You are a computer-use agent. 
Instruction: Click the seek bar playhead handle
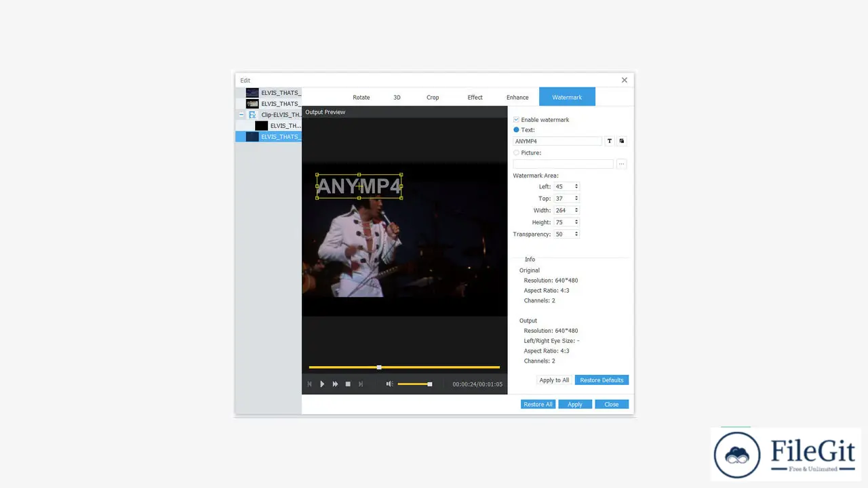click(x=379, y=367)
